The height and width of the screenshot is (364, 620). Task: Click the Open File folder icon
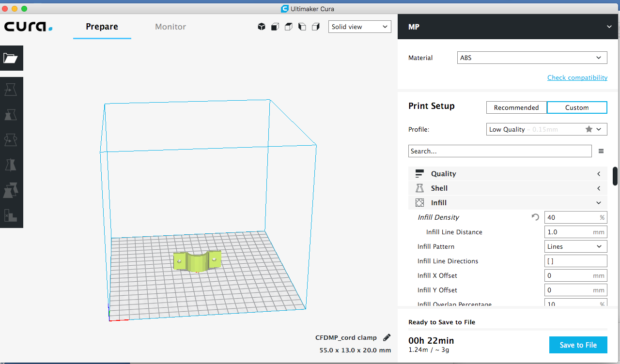11,59
